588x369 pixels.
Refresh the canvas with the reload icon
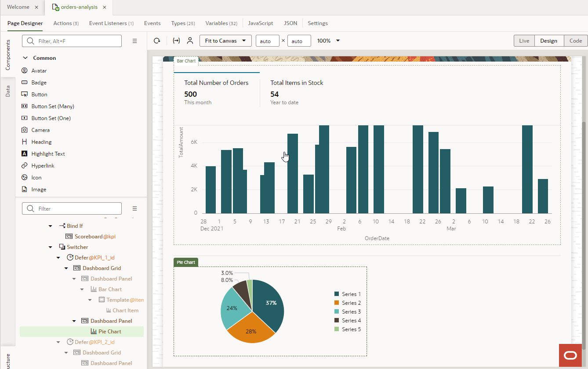click(157, 40)
